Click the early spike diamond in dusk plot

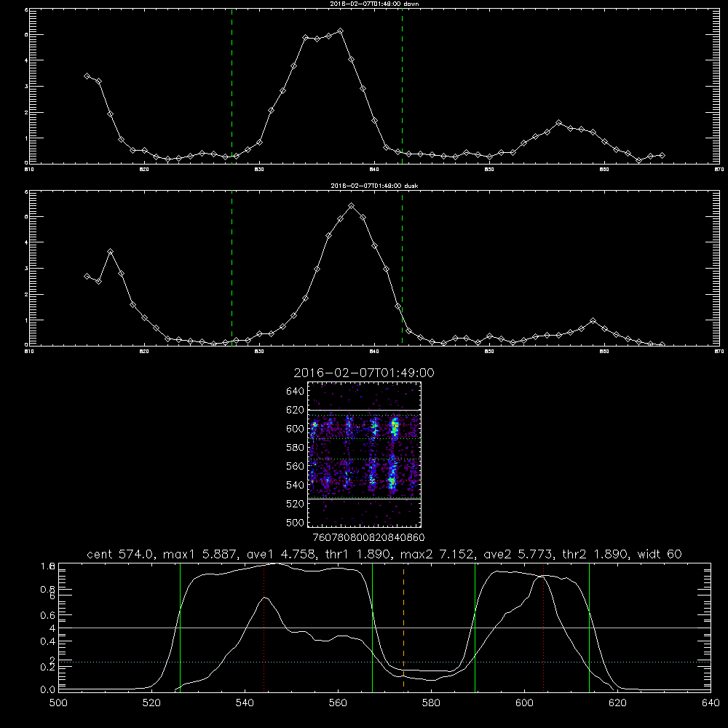[110, 252]
